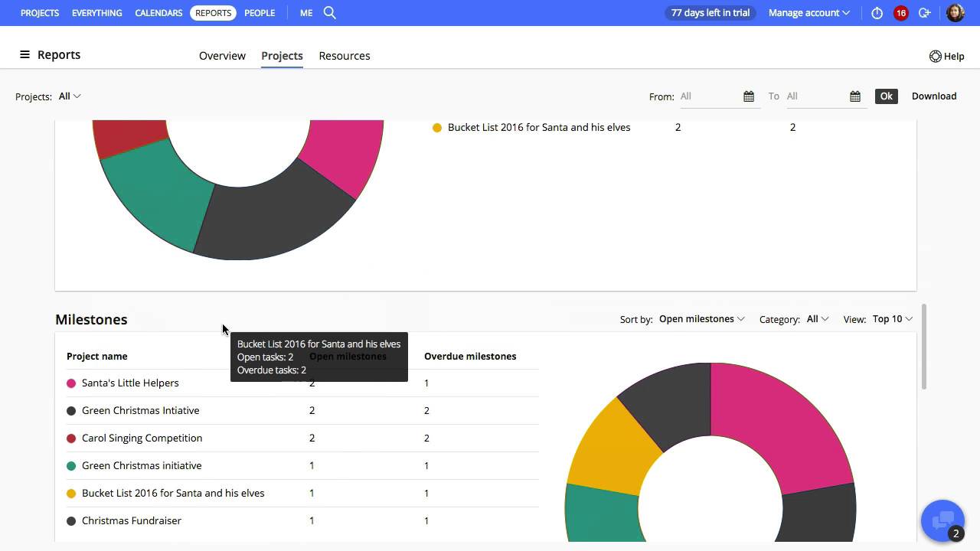This screenshot has height=551, width=980.
Task: Click the Download report button
Action: pyautogui.click(x=934, y=96)
